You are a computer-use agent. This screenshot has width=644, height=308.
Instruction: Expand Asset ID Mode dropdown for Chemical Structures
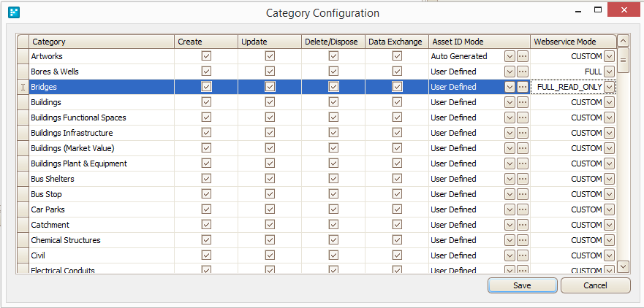pos(509,240)
